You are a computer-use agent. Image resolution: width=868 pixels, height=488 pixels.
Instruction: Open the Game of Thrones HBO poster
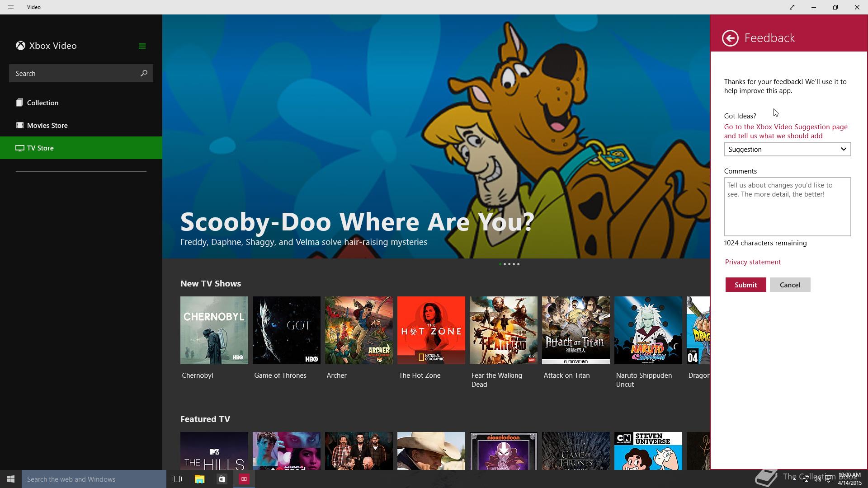[x=287, y=330]
